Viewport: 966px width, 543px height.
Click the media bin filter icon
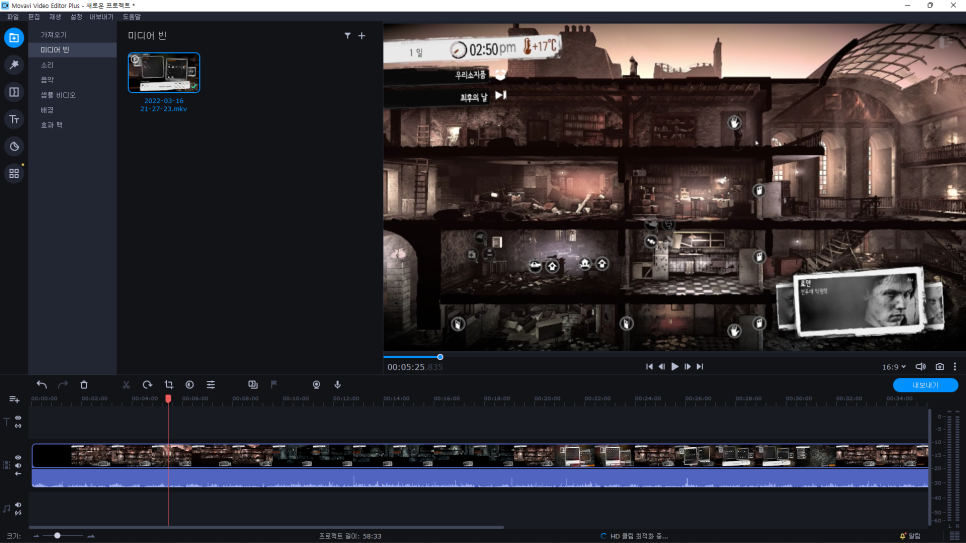tap(347, 36)
